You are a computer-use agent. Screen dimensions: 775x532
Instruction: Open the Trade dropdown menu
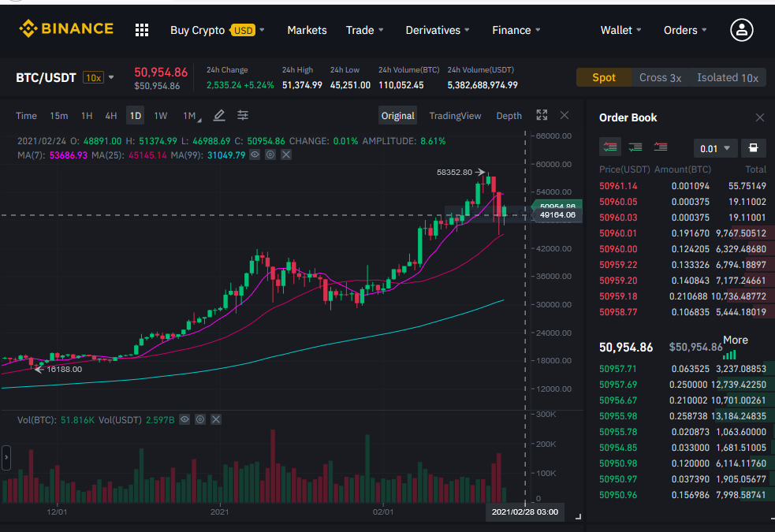365,30
